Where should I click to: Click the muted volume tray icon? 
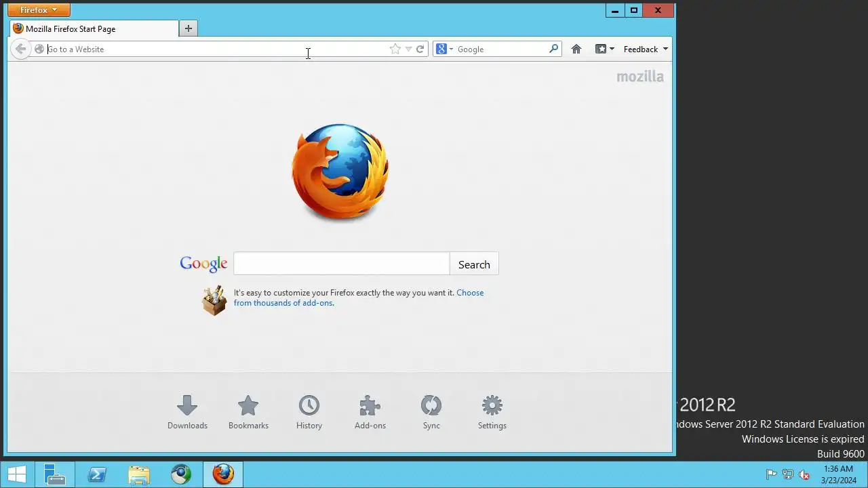coord(804,474)
